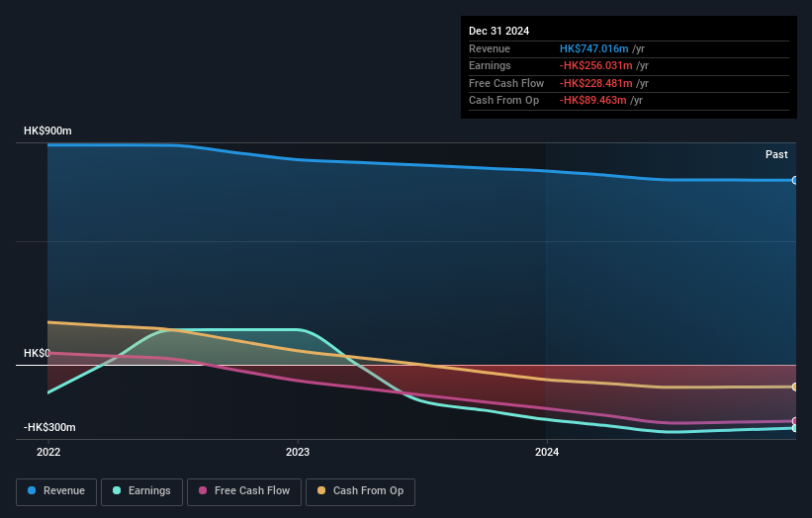Click the HK$0 axis label
Screen dimensions: 812x518
pyautogui.click(x=37, y=354)
